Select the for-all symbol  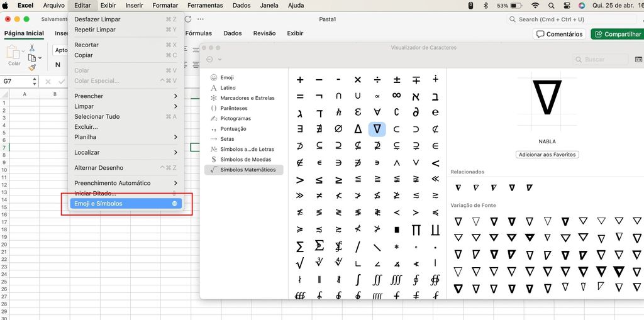(x=377, y=112)
